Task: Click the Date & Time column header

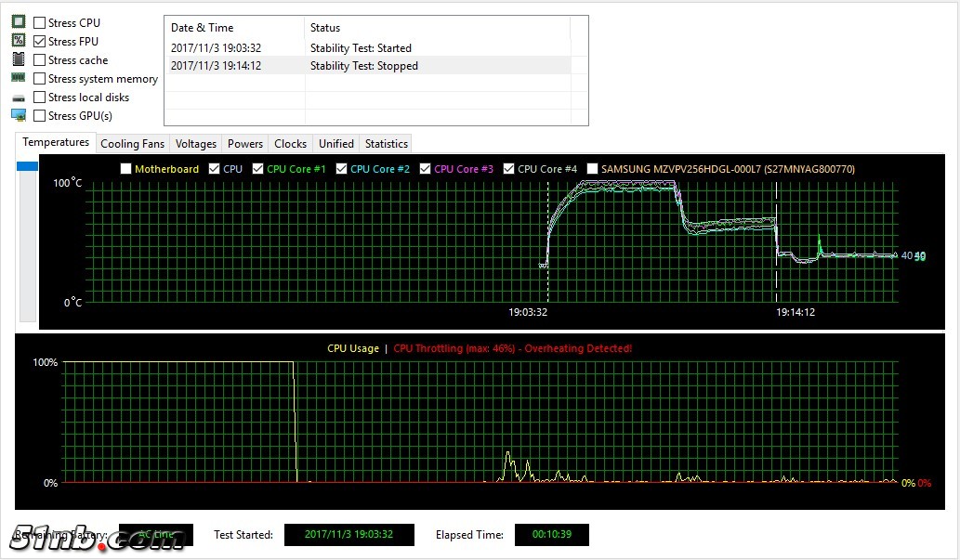Action: point(234,28)
